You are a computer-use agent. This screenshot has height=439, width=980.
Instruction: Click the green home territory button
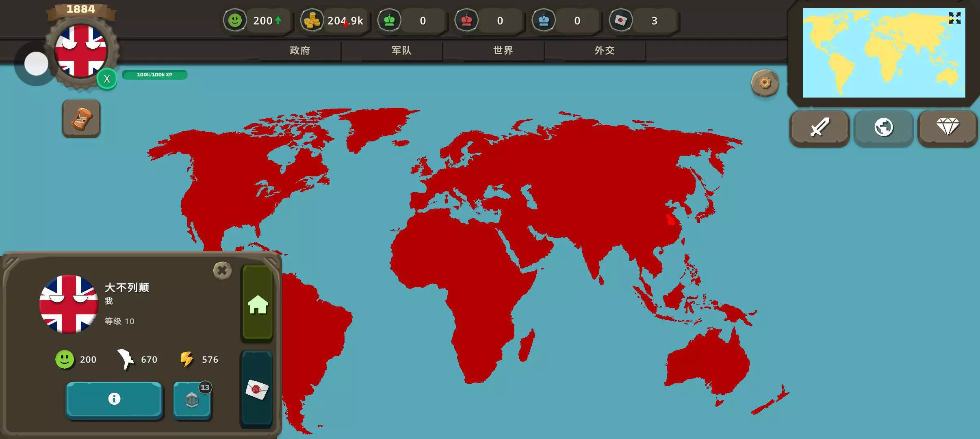[258, 303]
